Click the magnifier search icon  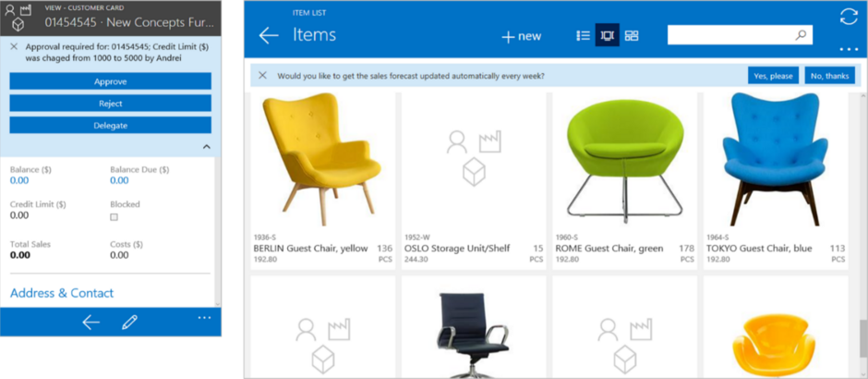(x=801, y=35)
